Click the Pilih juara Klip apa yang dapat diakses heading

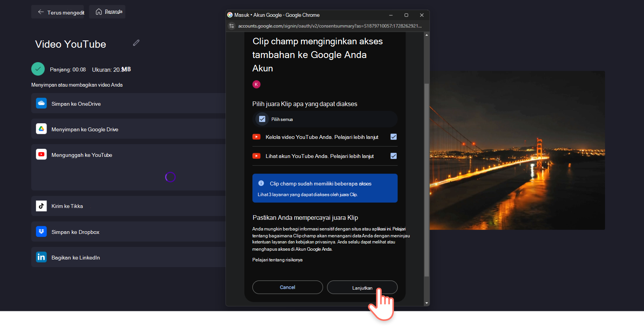click(x=305, y=104)
